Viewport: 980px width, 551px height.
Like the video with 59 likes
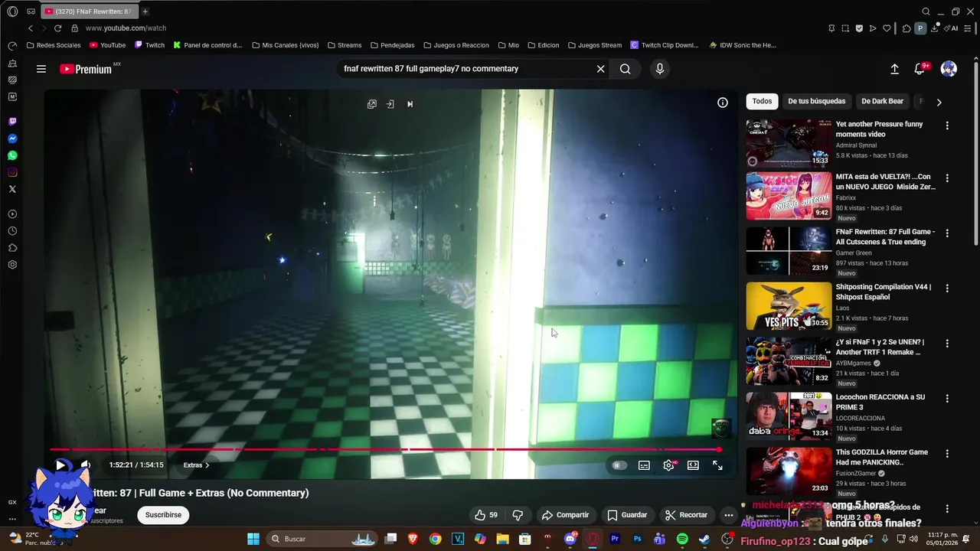click(x=486, y=515)
